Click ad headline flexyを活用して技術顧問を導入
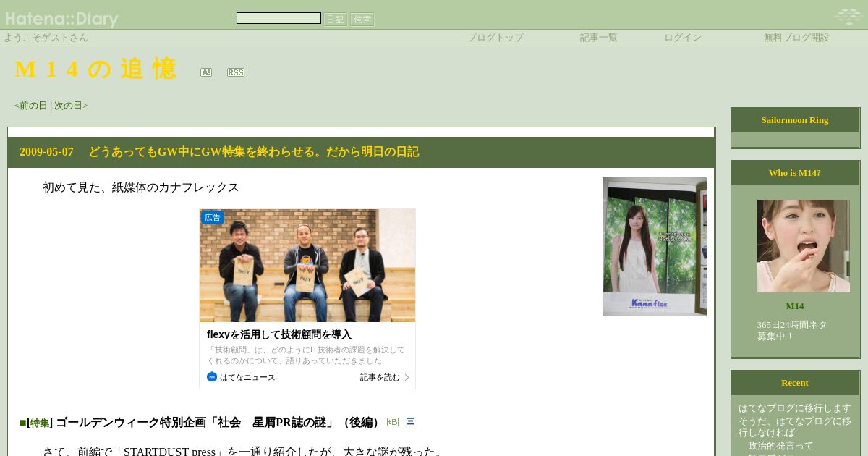Image resolution: width=868 pixels, height=456 pixels. click(279, 334)
